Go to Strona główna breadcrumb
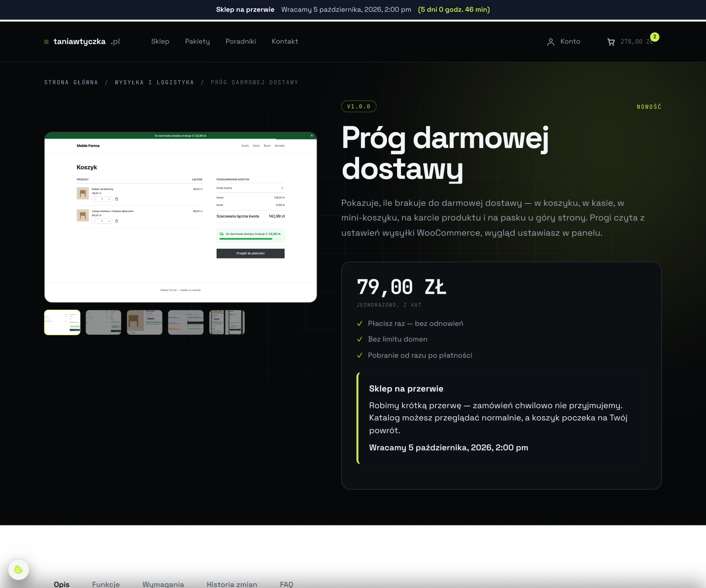The height and width of the screenshot is (588, 706). pyautogui.click(x=71, y=82)
